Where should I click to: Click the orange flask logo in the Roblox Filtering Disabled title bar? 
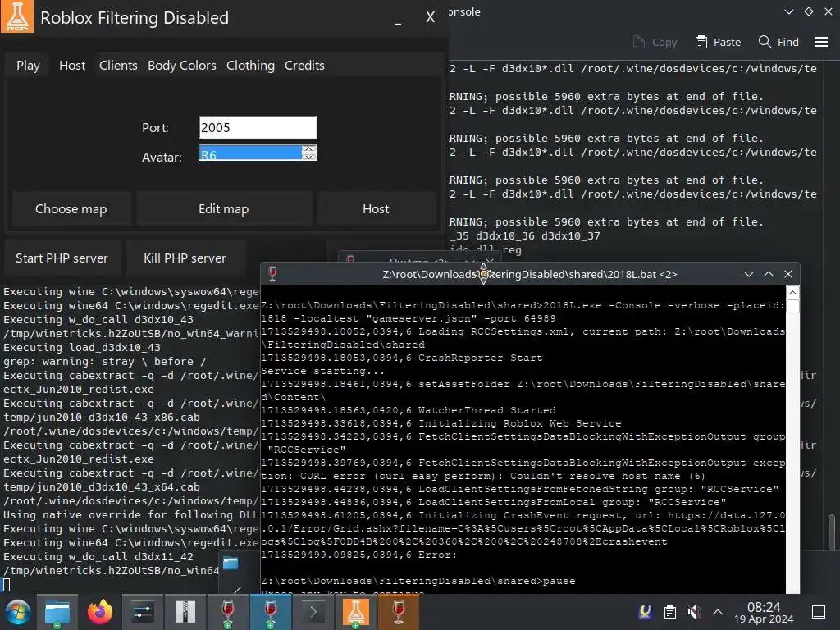[17, 16]
